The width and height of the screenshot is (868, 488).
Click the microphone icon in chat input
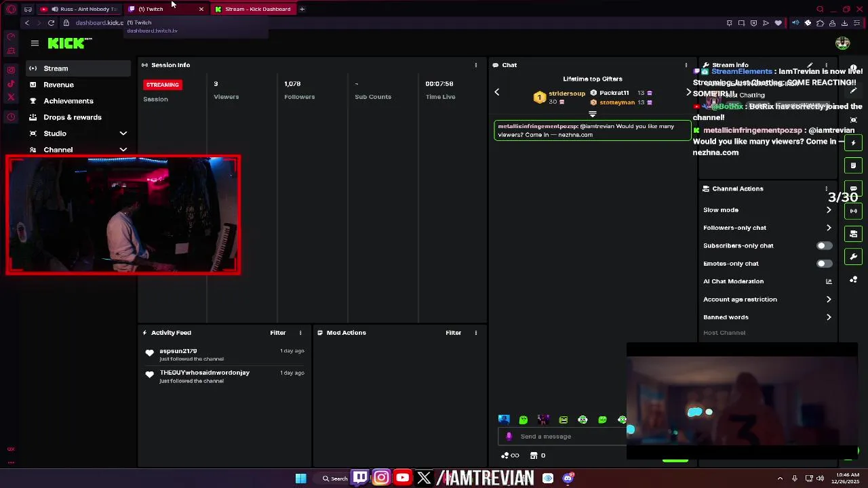coord(509,436)
